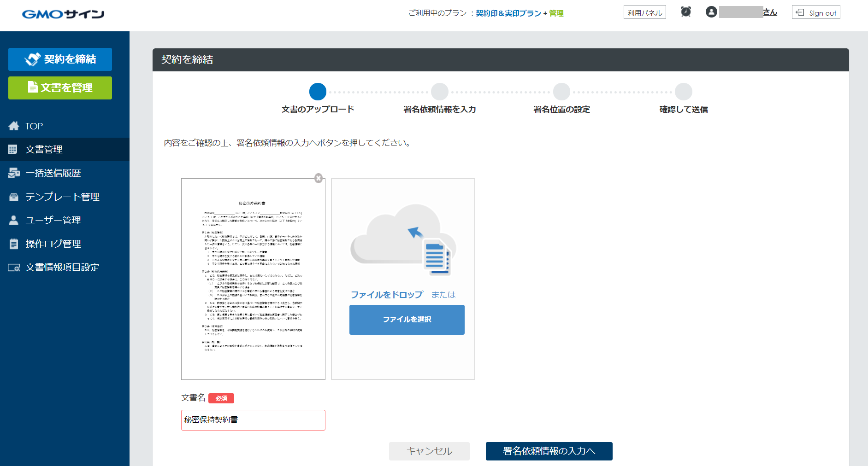The width and height of the screenshot is (868, 466).
Task: Click the GMO Sign logo
Action: (x=63, y=14)
